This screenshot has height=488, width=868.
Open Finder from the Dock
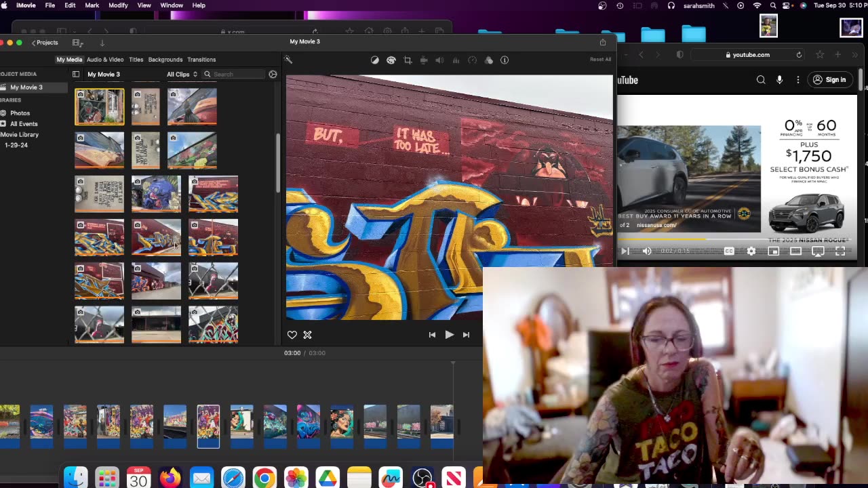point(75,478)
